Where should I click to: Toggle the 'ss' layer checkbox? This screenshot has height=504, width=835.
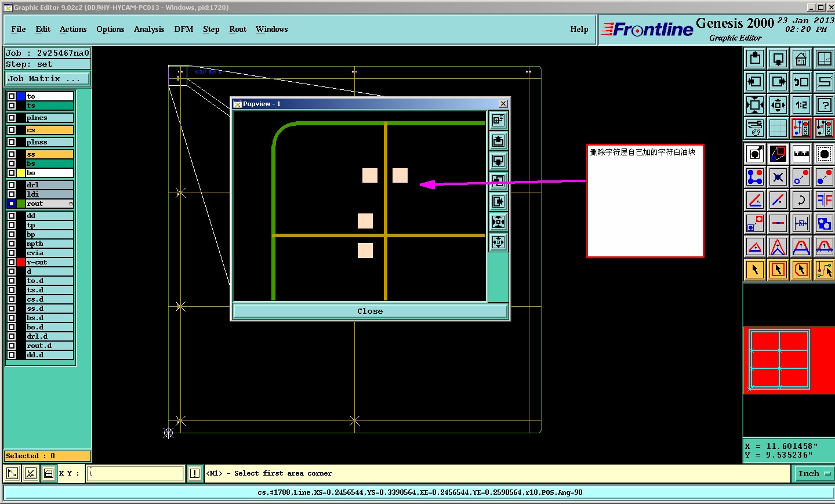(12, 154)
